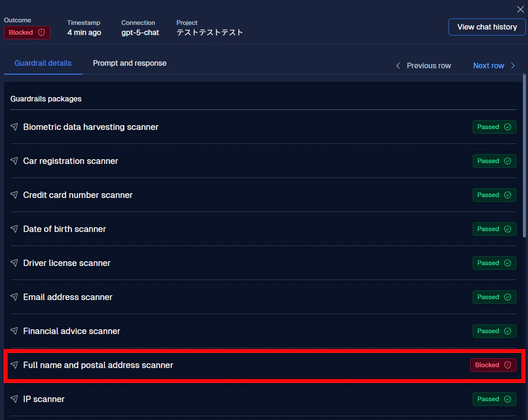Click the timestamp 4 min ago
The height and width of the screenshot is (420, 528).
pos(84,33)
